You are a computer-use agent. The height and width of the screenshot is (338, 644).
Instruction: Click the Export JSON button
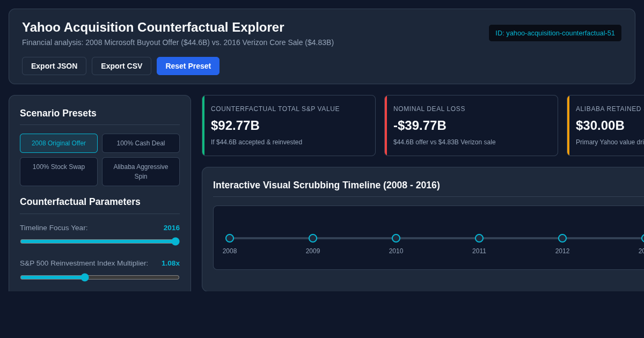point(54,66)
